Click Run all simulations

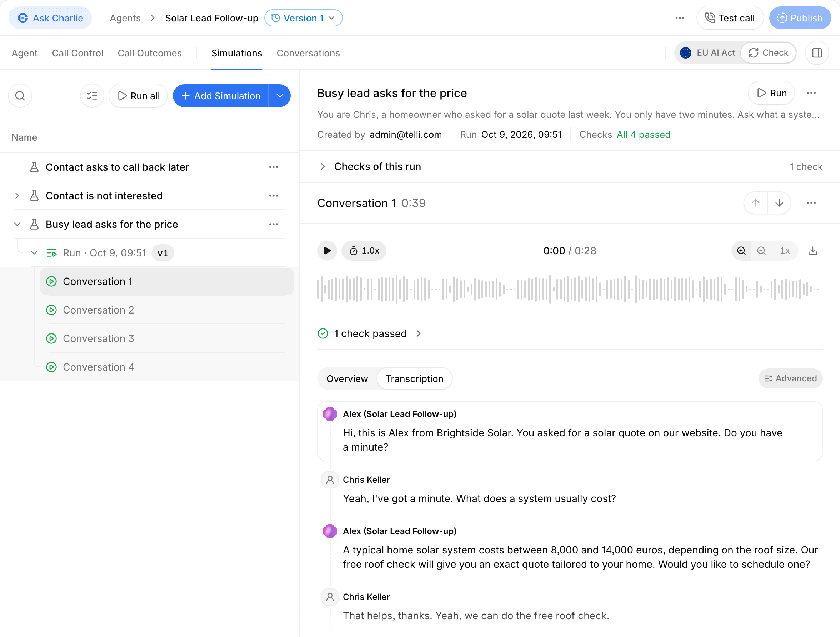coord(138,96)
